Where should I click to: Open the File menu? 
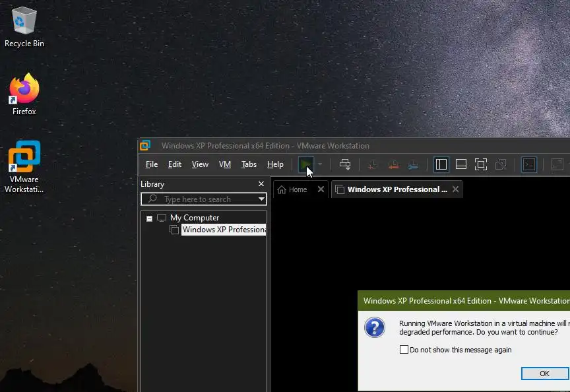[152, 164]
